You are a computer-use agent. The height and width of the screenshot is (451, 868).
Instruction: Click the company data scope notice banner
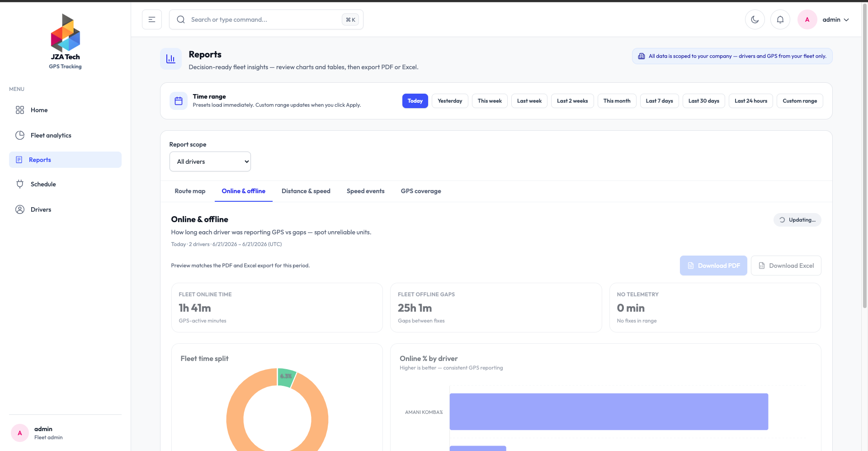(x=732, y=56)
